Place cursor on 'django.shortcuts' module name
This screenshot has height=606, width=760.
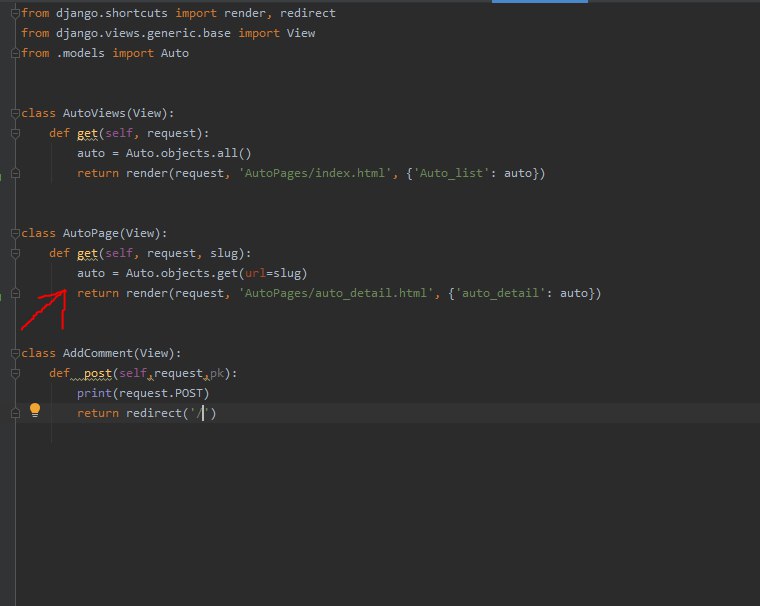pos(111,13)
